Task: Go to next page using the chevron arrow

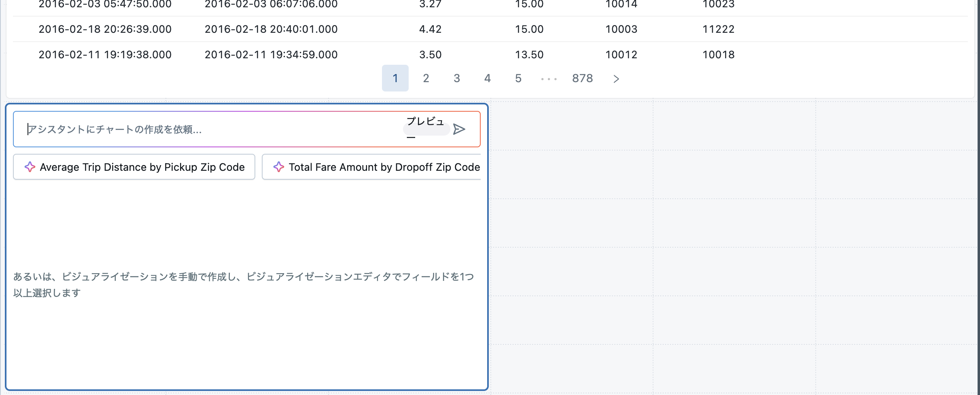Action: [x=616, y=79]
